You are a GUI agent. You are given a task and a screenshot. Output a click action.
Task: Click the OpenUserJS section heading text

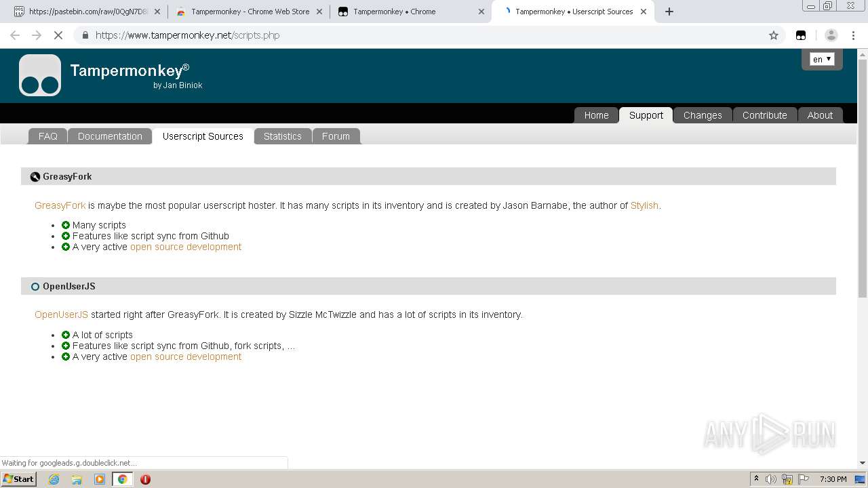[x=69, y=286]
